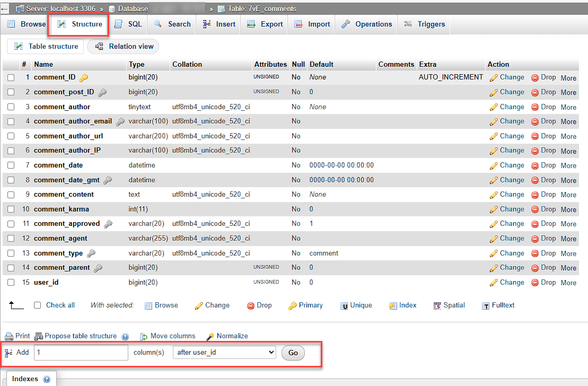Expand the More actions for comment_date
This screenshot has width=588, height=386.
pyautogui.click(x=568, y=165)
